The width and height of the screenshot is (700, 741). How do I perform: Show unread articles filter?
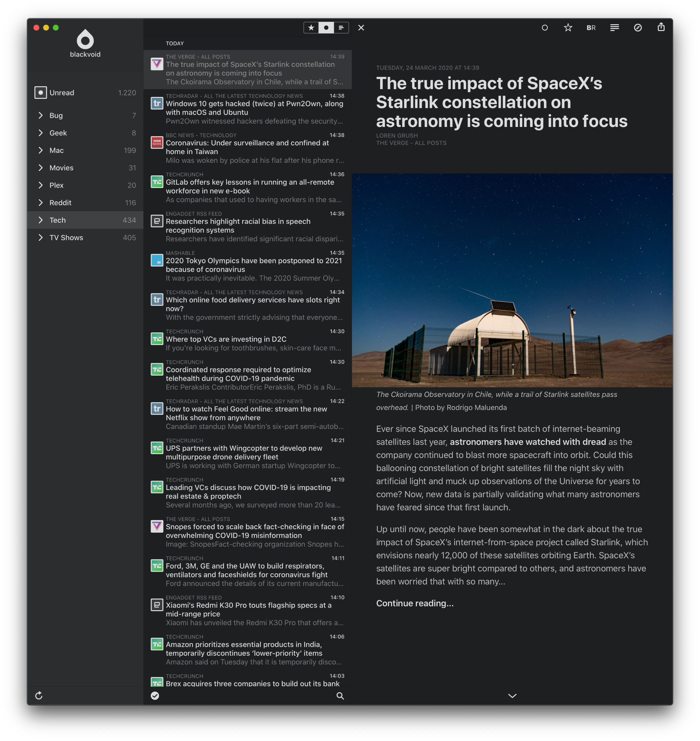point(326,27)
